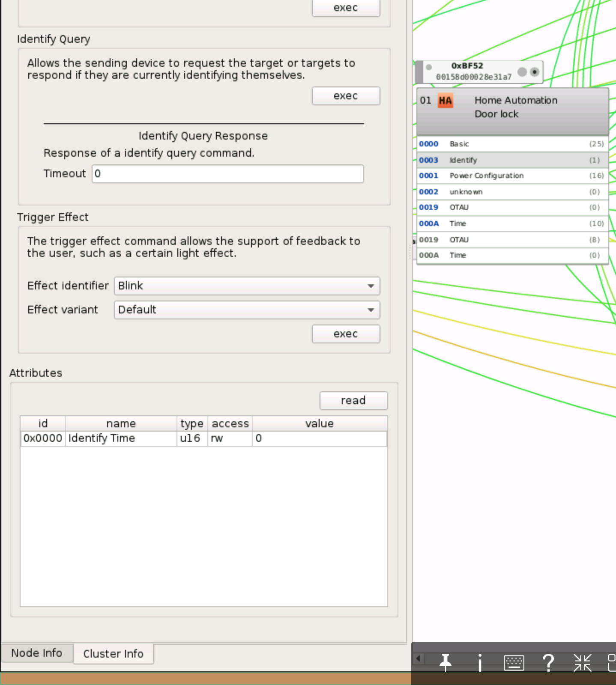Select the 0000 Basic cluster row
The width and height of the screenshot is (616, 685).
pyautogui.click(x=512, y=144)
